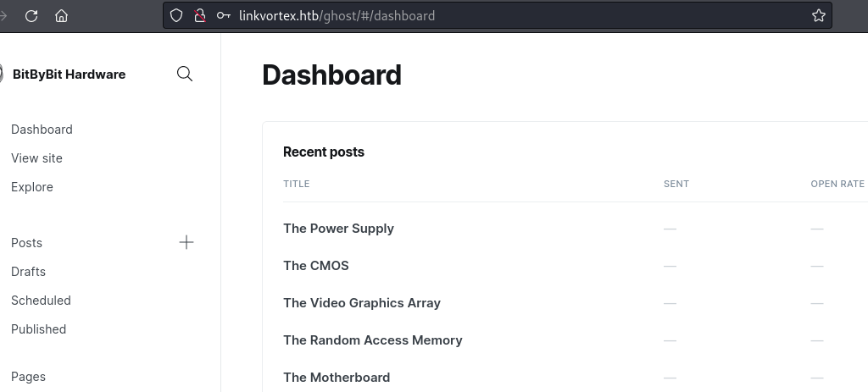Open 'The Video Graphics Array' post

(362, 303)
